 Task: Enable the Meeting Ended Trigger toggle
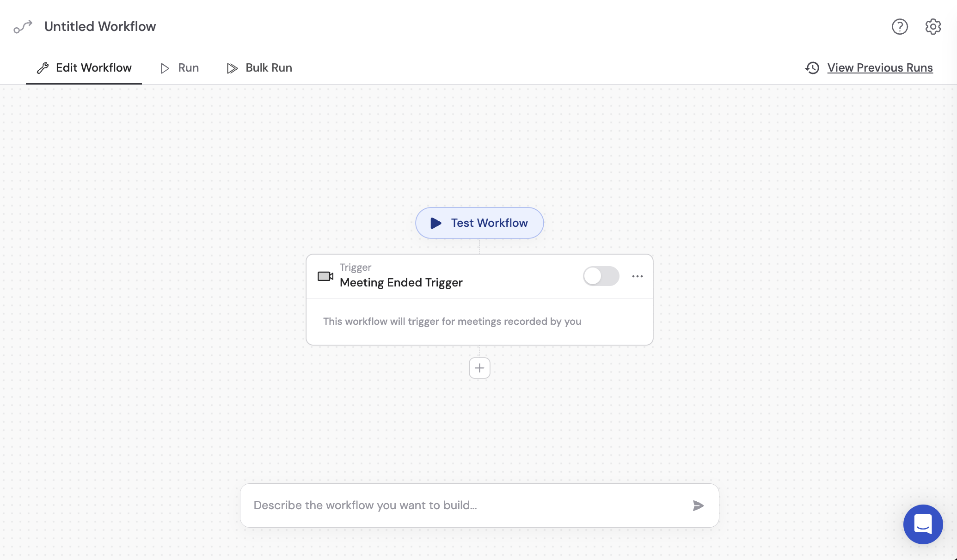[x=601, y=276]
